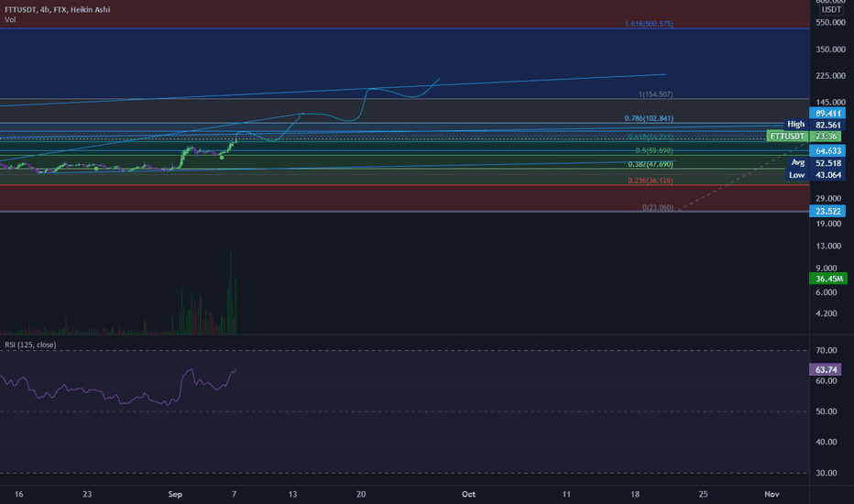
Task: Click the 13.000 price axis value
Action: point(830,247)
